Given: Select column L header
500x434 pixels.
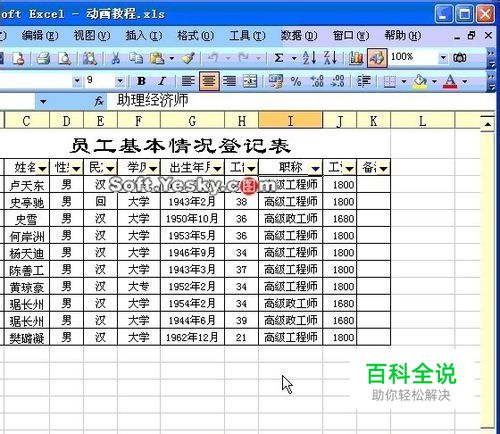Looking at the screenshot, I should [422, 121].
